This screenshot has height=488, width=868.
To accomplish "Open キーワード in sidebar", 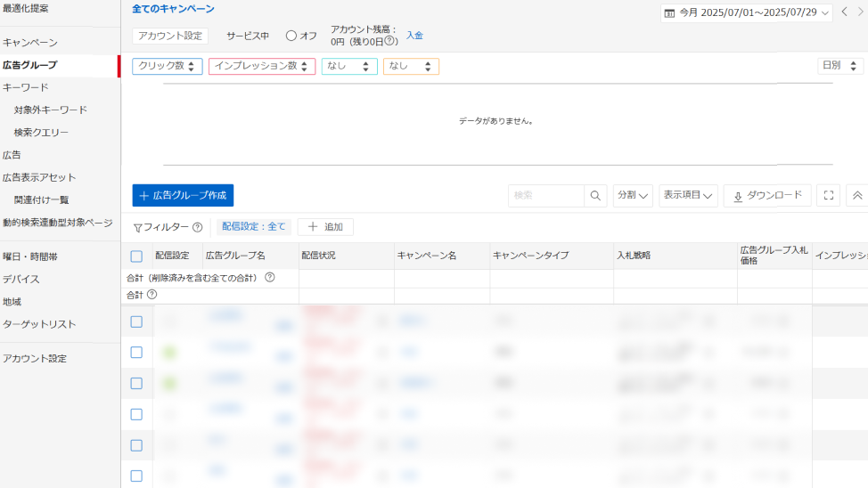I will point(26,87).
